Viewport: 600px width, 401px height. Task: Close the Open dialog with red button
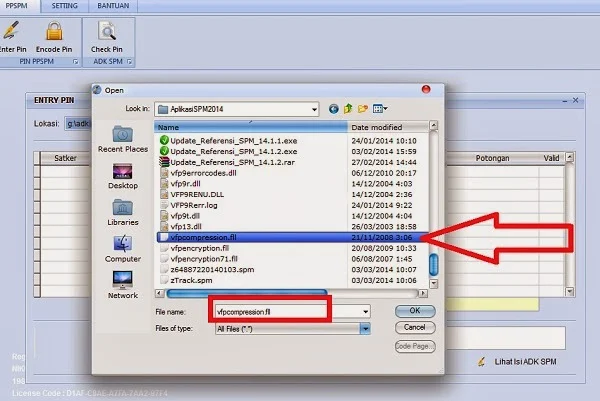click(x=426, y=90)
